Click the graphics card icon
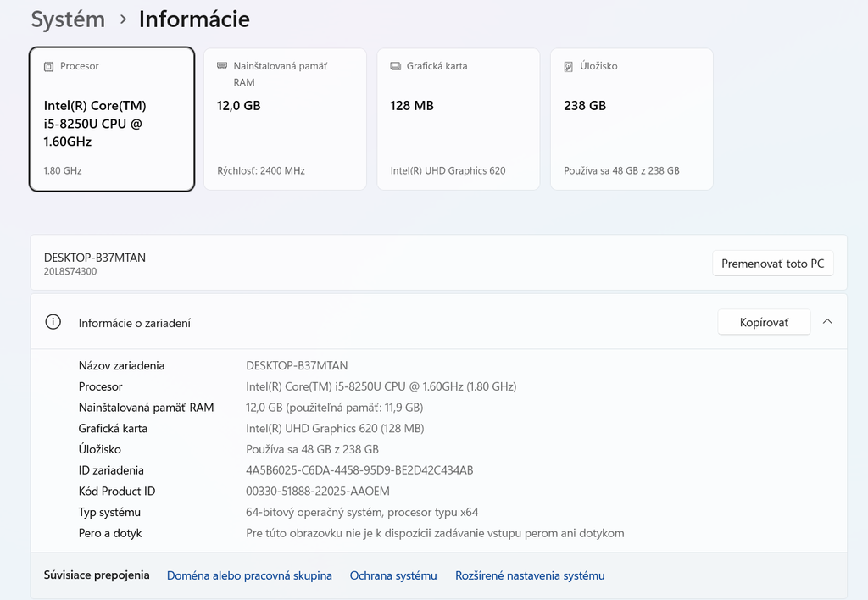This screenshot has width=868, height=600. pos(395,66)
